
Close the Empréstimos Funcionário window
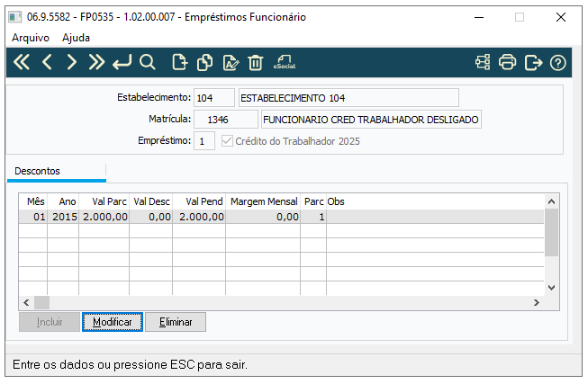tap(561, 17)
